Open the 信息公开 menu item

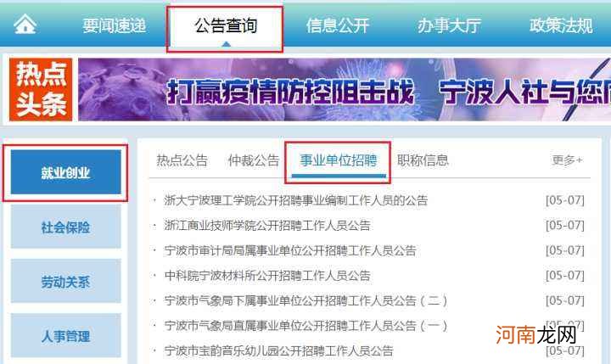(338, 25)
